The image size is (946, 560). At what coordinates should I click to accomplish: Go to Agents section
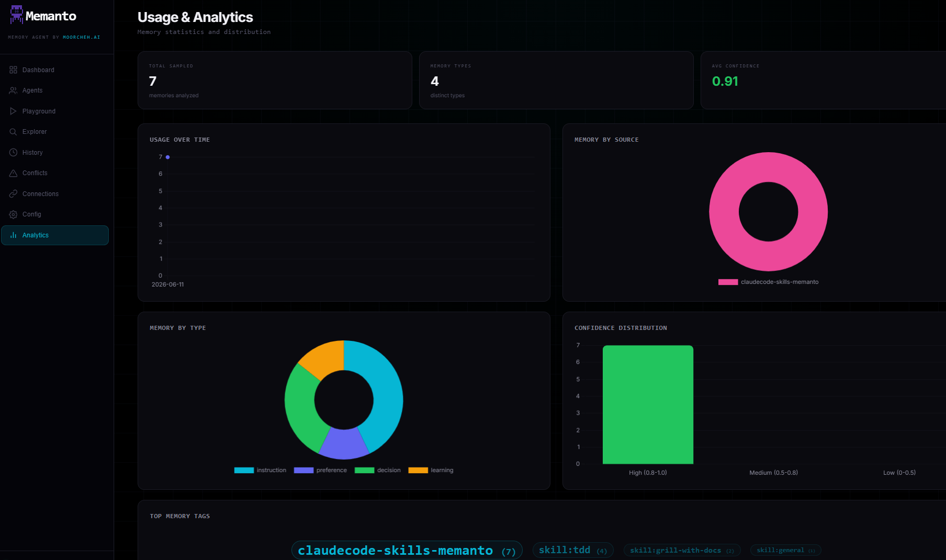(x=55, y=90)
